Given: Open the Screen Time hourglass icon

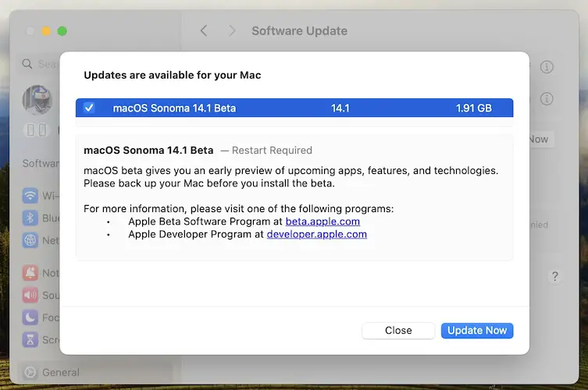Looking at the screenshot, I should click(x=30, y=339).
